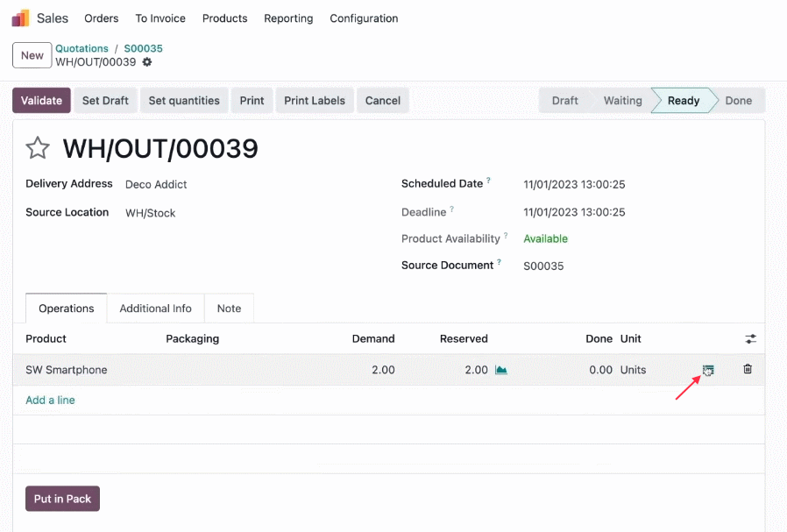Click Delivery Address field Deco Addict
The image size is (787, 532).
point(156,185)
